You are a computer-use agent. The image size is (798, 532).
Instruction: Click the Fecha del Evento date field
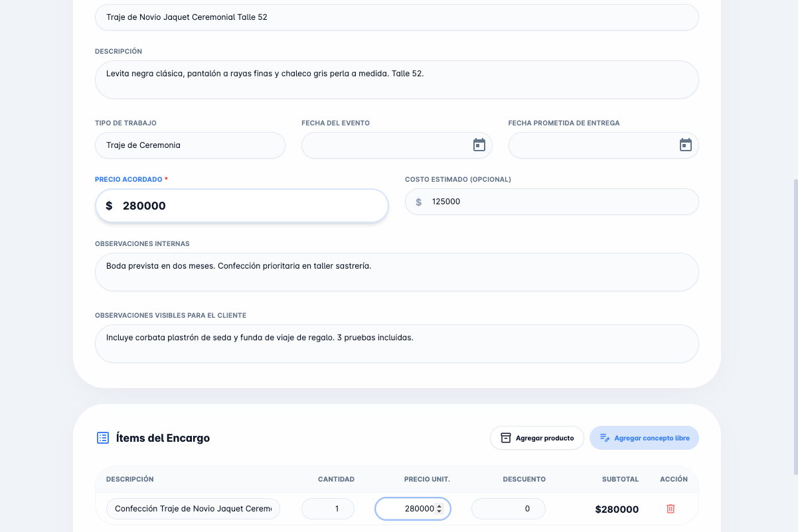click(x=396, y=145)
